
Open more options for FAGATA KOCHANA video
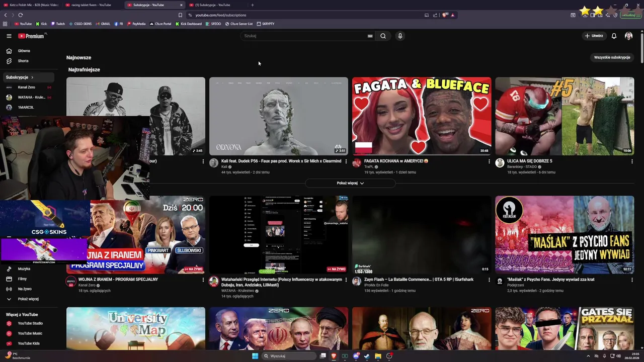point(489,161)
